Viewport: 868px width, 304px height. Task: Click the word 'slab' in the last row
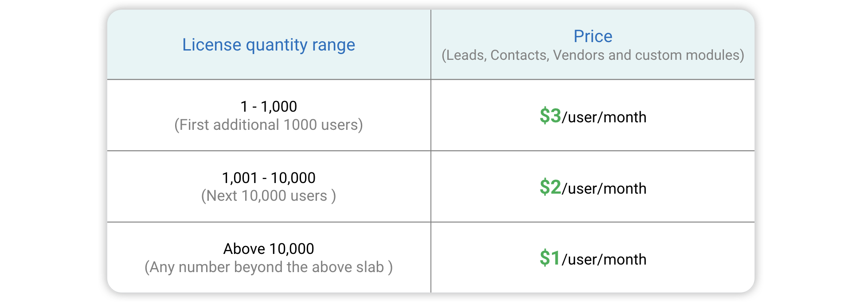(370, 267)
